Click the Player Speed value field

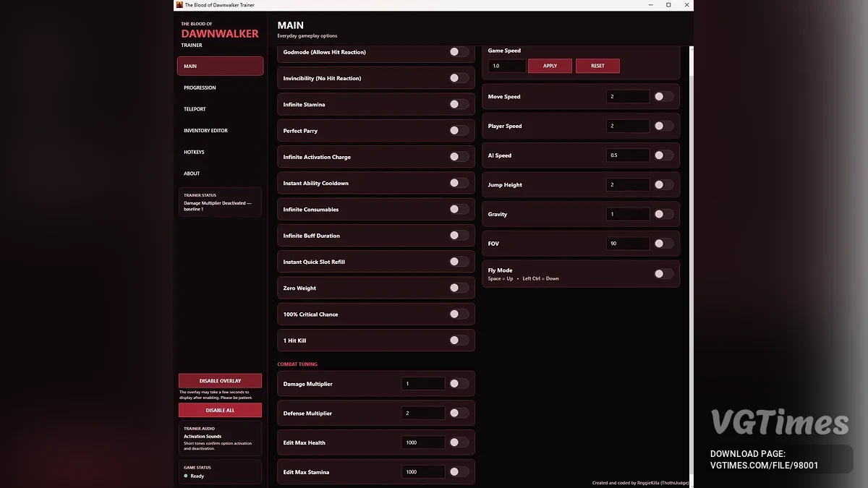pos(628,126)
